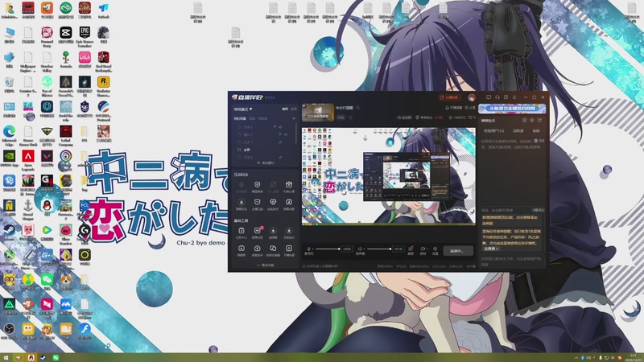Click the share link beside the reminder

click(x=470, y=108)
